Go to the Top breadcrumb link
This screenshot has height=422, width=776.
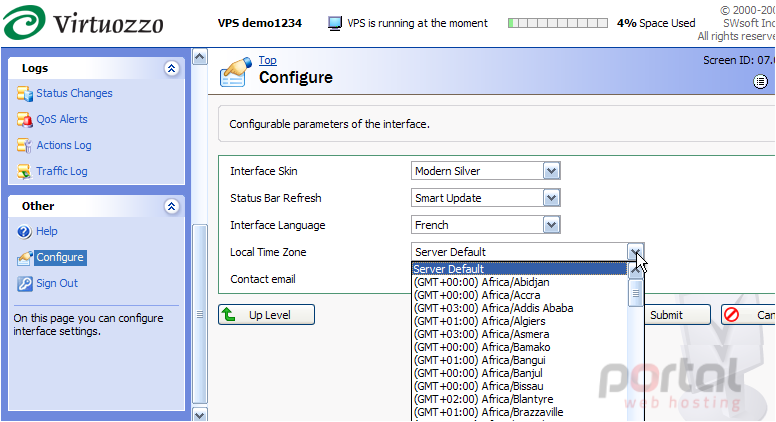tap(268, 60)
